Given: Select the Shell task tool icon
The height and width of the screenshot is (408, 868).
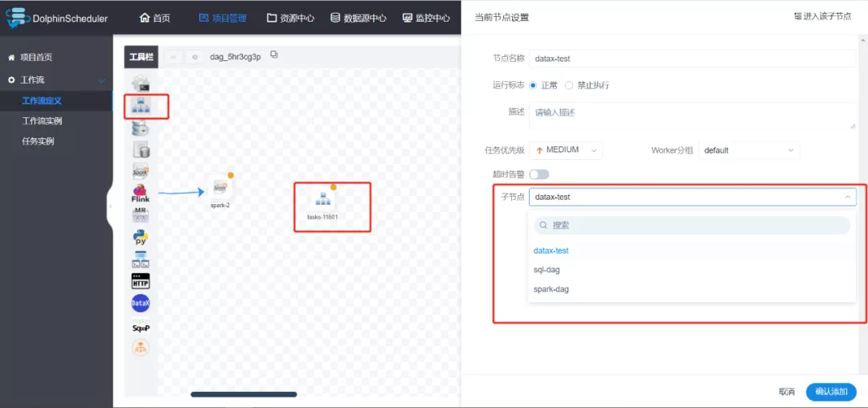Looking at the screenshot, I should pyautogui.click(x=141, y=84).
